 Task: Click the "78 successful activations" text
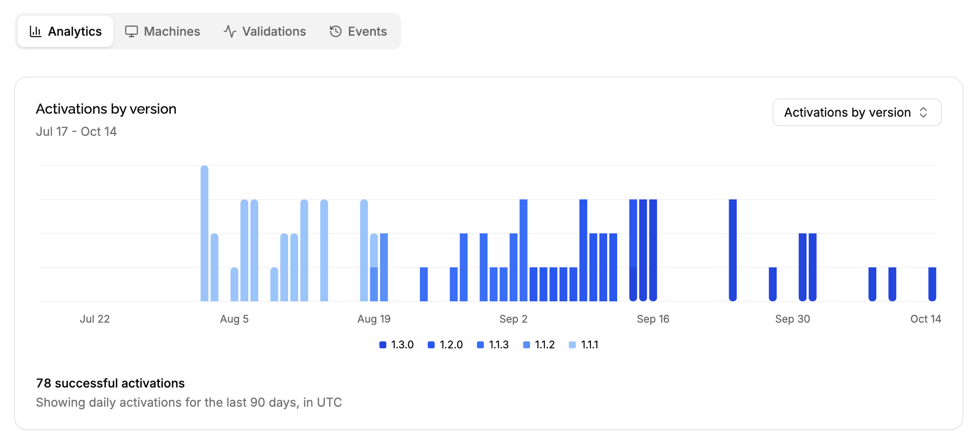pyautogui.click(x=110, y=383)
